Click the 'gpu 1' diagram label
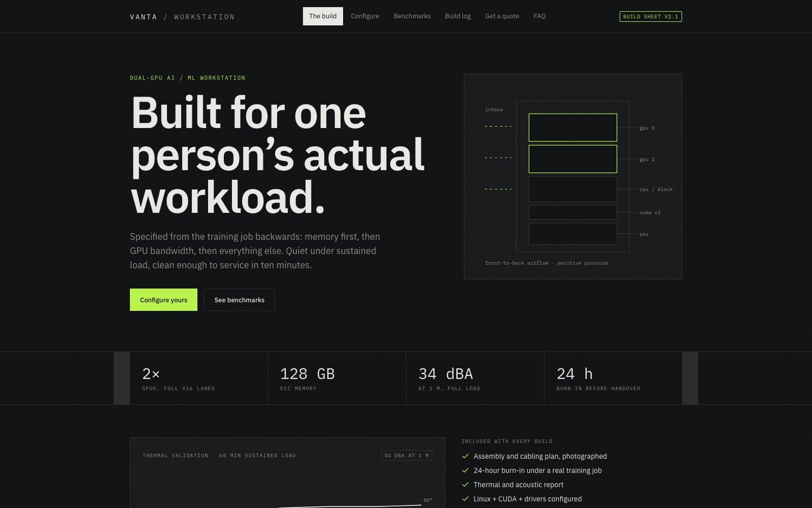The width and height of the screenshot is (812, 508). (x=647, y=160)
